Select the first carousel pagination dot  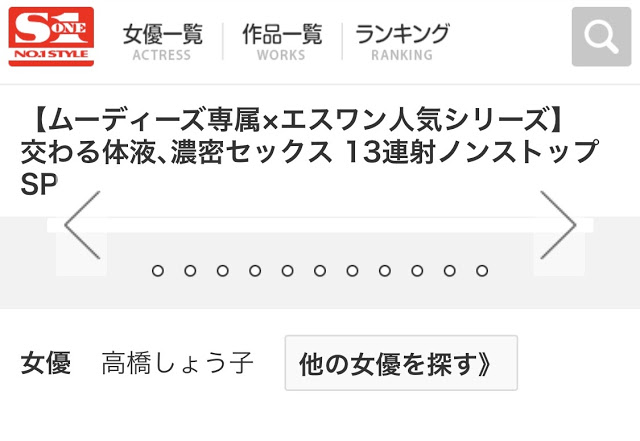tap(157, 271)
